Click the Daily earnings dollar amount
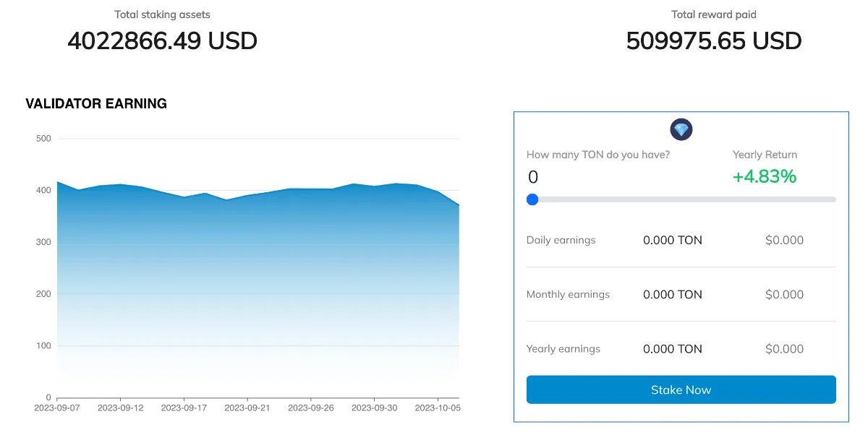 pyautogui.click(x=785, y=240)
